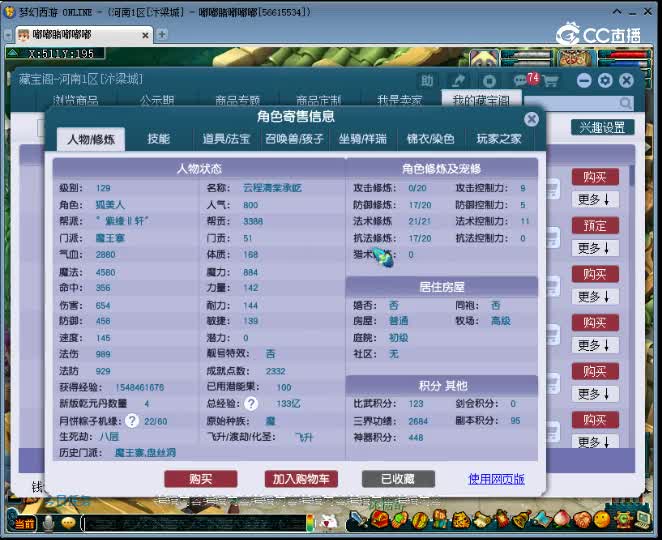
Task: Click the chat text input box
Action: tap(194, 524)
